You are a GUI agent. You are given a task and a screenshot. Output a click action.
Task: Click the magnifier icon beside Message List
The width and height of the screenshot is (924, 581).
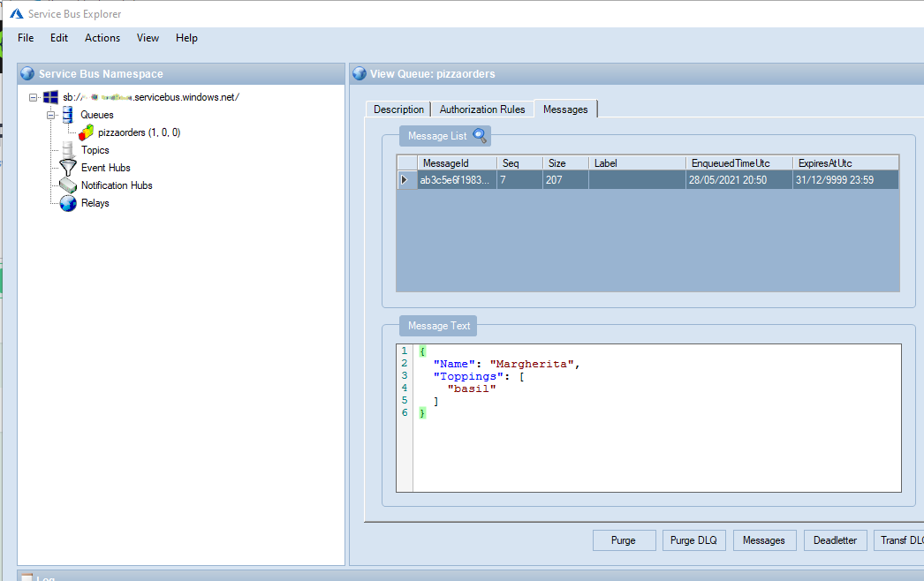click(x=480, y=136)
